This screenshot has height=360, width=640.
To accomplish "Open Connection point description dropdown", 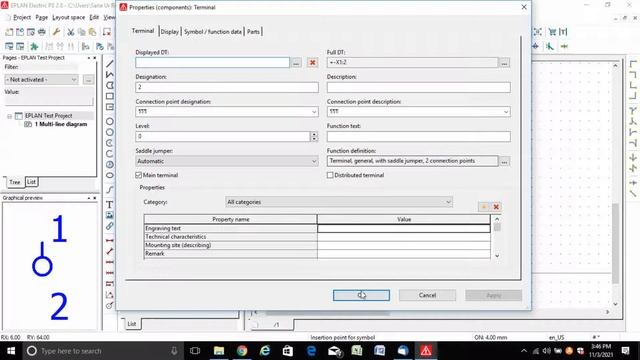I will (506, 112).
